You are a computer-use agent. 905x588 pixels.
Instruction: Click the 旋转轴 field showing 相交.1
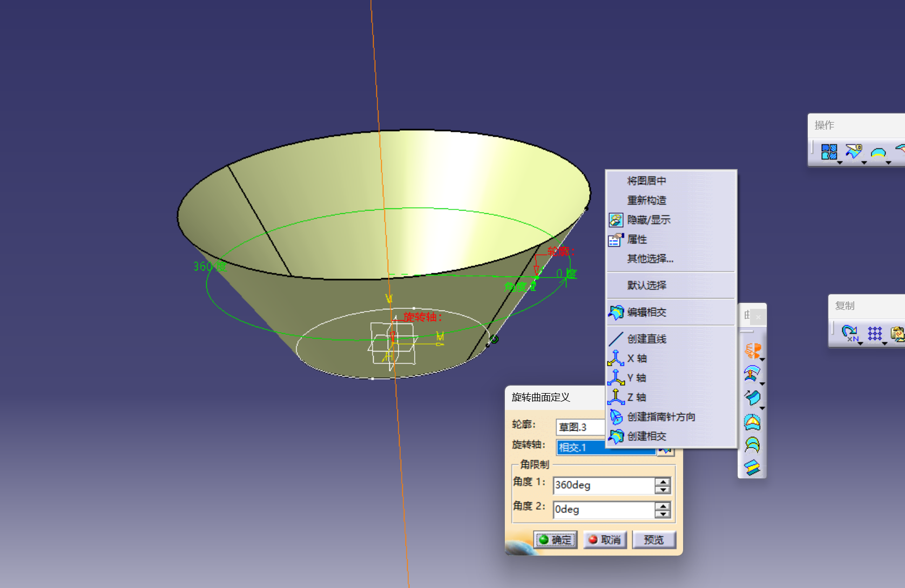click(606, 448)
